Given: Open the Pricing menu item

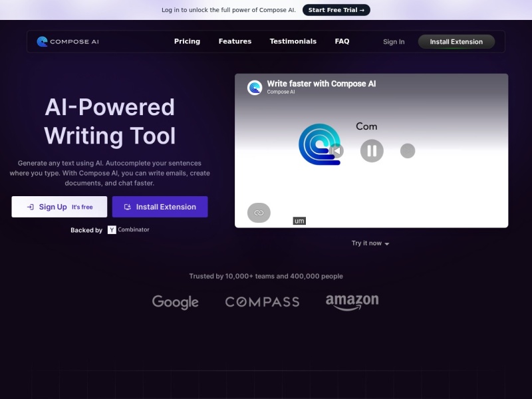Looking at the screenshot, I should click(x=187, y=41).
